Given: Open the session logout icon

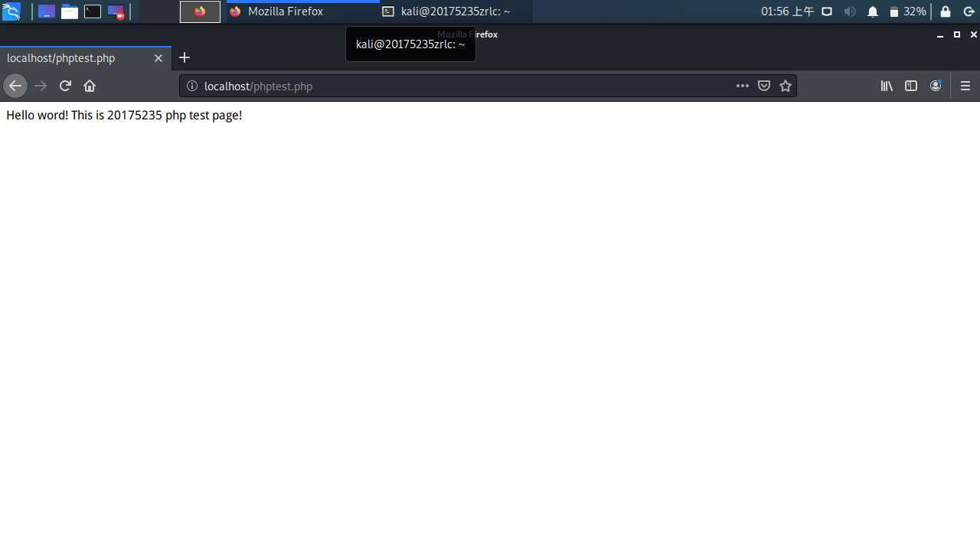Looking at the screenshot, I should pyautogui.click(x=968, y=11).
